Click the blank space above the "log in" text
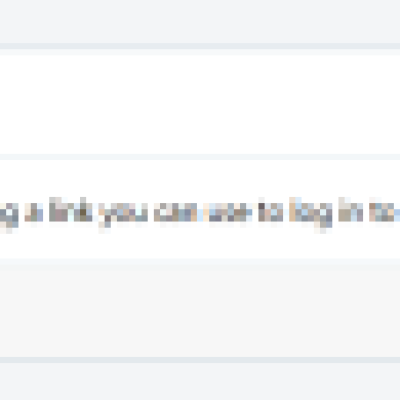 pos(326,178)
